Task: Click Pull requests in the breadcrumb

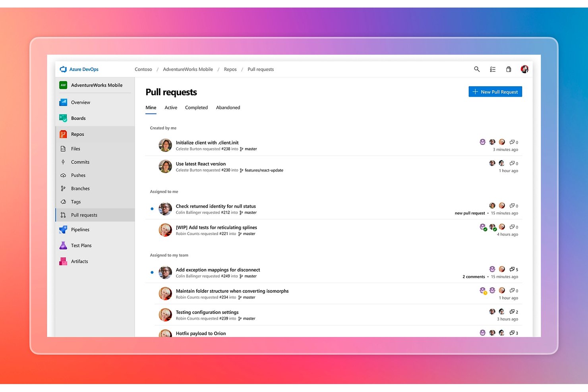Action: tap(261, 69)
